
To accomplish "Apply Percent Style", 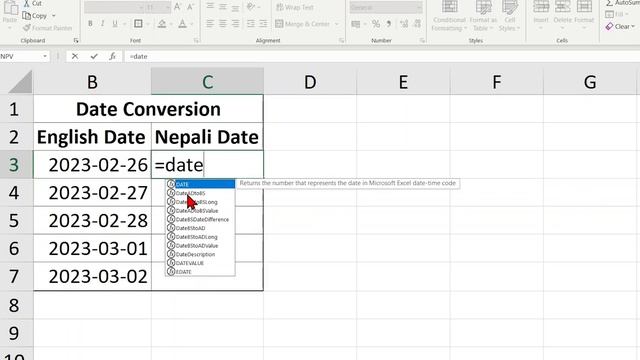I will (x=376, y=24).
